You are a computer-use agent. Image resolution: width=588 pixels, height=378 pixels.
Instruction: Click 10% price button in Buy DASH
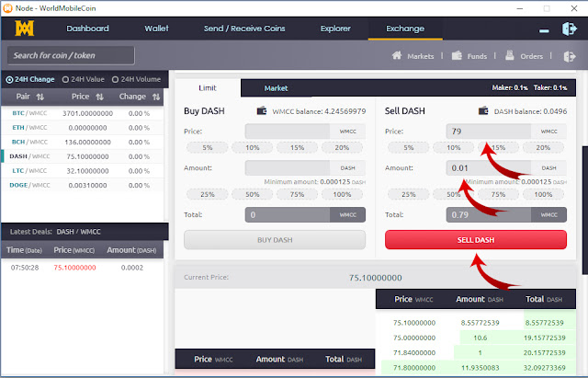(253, 147)
